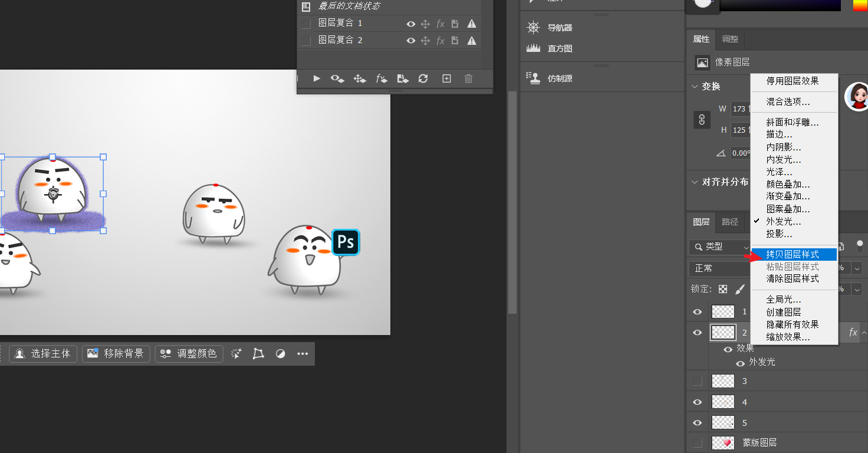The width and height of the screenshot is (868, 453).
Task: Hide layer 2 via its eye icon
Action: [x=698, y=333]
